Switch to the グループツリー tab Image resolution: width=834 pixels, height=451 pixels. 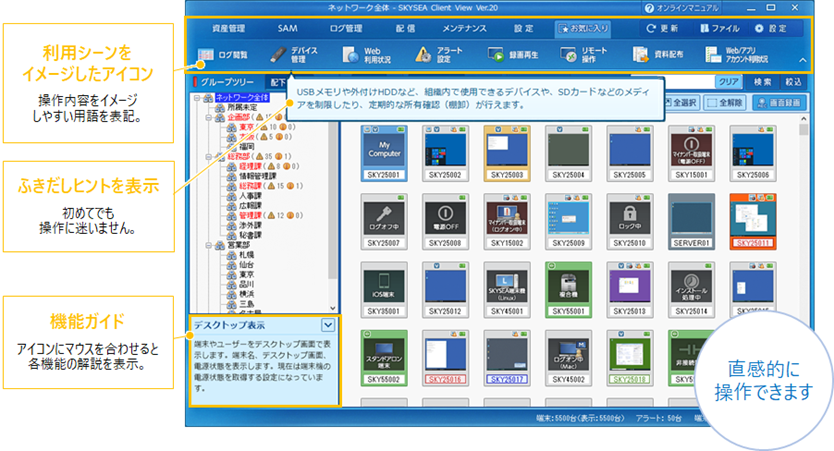tap(226, 82)
